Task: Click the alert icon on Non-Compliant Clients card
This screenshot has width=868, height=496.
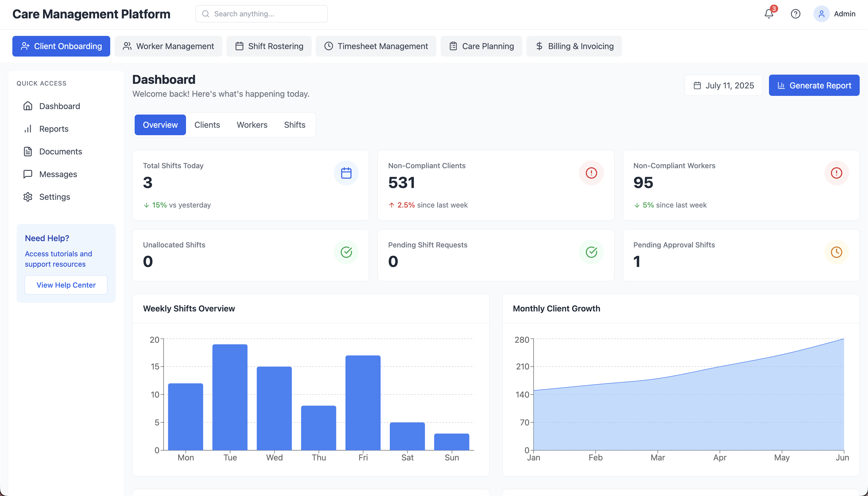Action: pyautogui.click(x=591, y=173)
